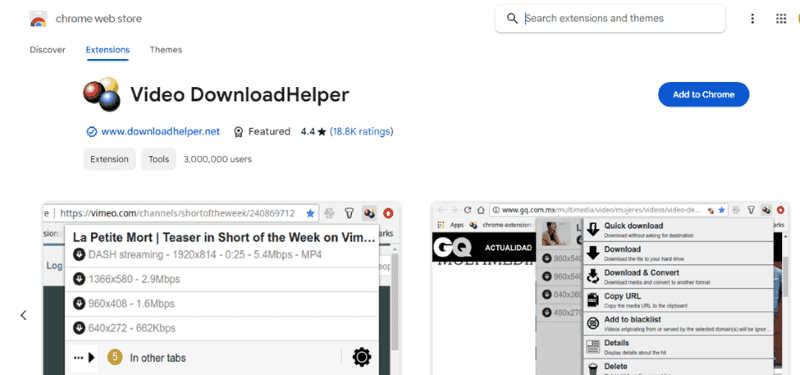Open the Vimeo screenshot thumbnail
This screenshot has height=375, width=800.
pyautogui.click(x=221, y=289)
